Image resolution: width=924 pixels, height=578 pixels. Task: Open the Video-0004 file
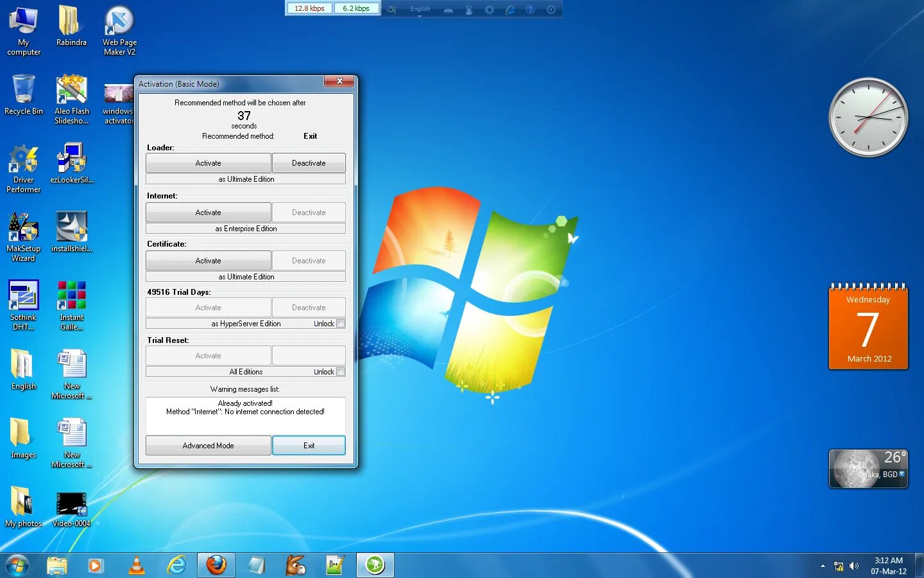point(71,510)
